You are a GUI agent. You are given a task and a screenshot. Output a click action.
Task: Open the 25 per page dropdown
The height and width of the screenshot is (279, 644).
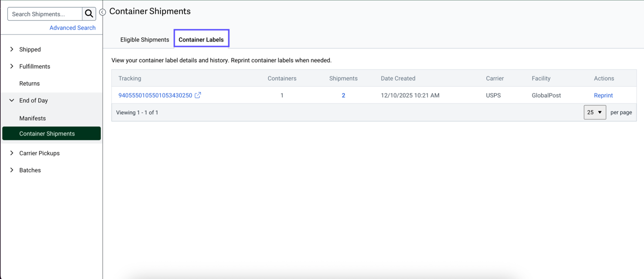coord(594,112)
